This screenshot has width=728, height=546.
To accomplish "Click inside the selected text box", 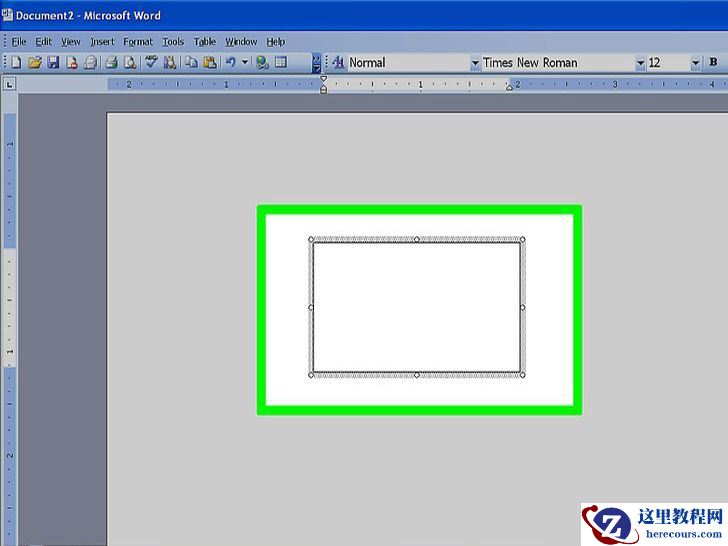I will (416, 307).
